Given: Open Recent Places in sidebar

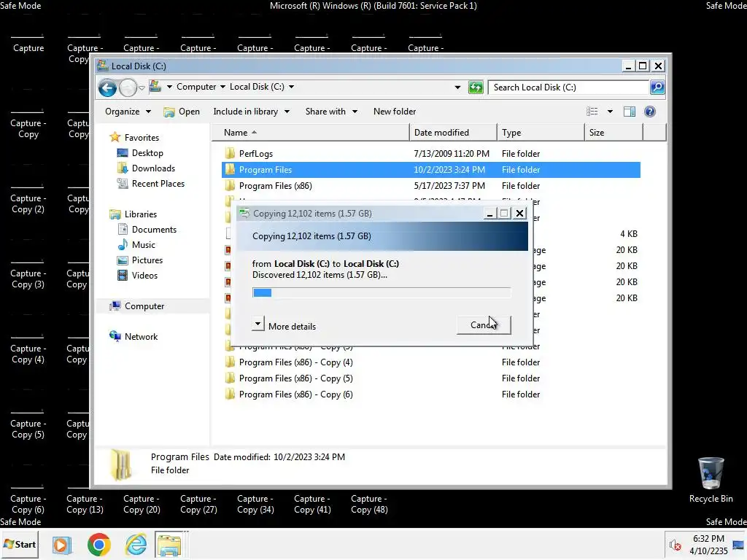Looking at the screenshot, I should 150,183.
